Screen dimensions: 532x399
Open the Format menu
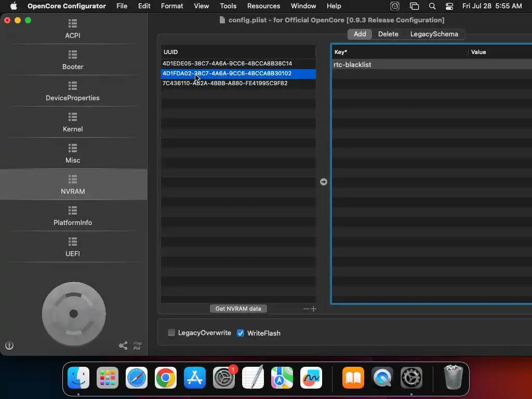click(172, 6)
